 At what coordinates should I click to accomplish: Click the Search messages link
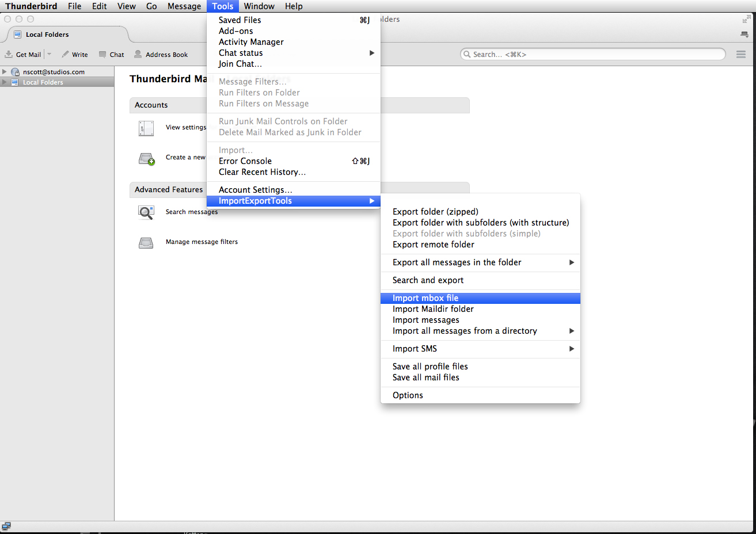[192, 212]
